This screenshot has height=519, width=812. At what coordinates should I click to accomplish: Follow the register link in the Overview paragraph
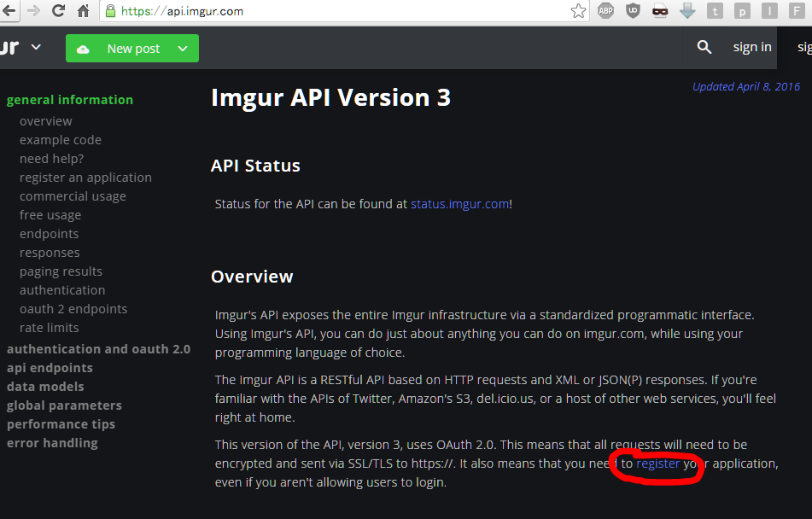click(x=657, y=464)
